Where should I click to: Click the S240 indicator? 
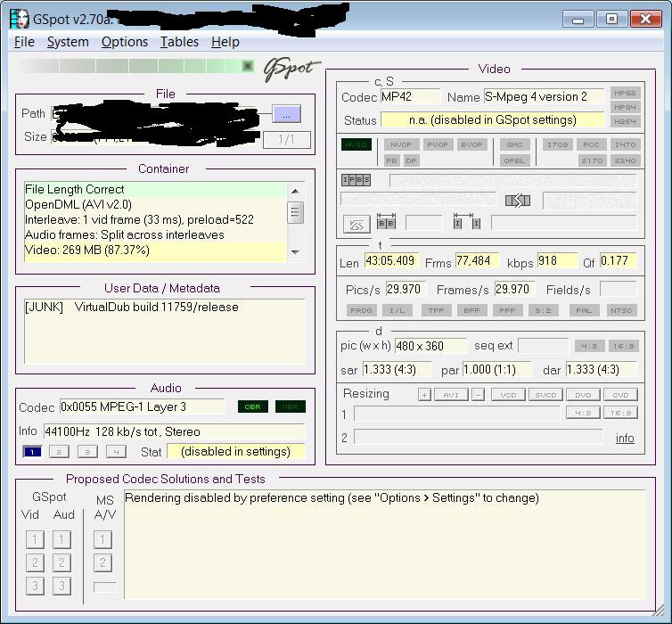[626, 160]
